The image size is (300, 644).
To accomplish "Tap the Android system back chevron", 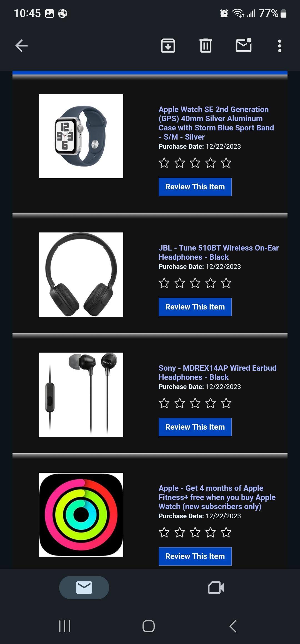I will click(233, 626).
